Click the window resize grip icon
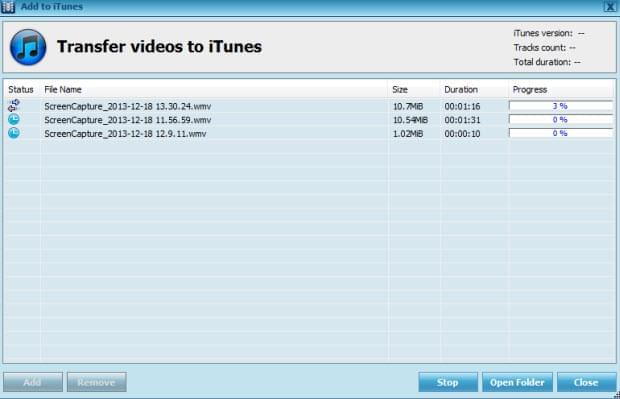Screen dimensions: 620x399 pos(617,395)
